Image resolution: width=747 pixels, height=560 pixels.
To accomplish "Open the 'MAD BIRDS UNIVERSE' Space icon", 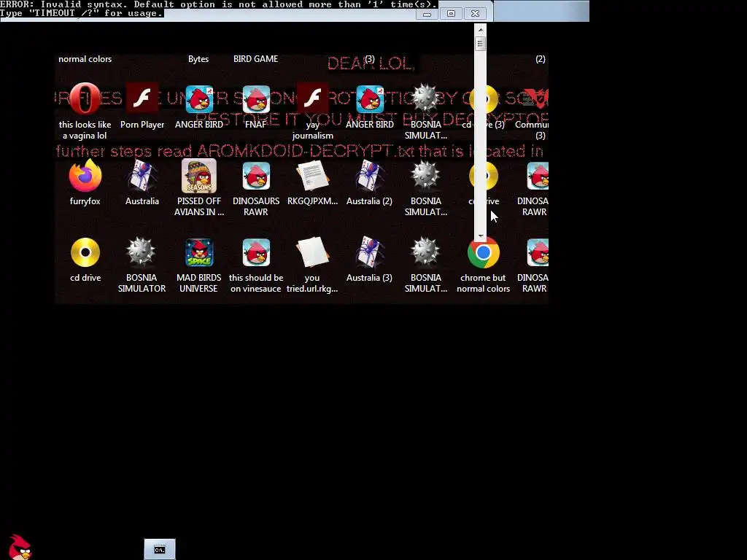I will [199, 252].
